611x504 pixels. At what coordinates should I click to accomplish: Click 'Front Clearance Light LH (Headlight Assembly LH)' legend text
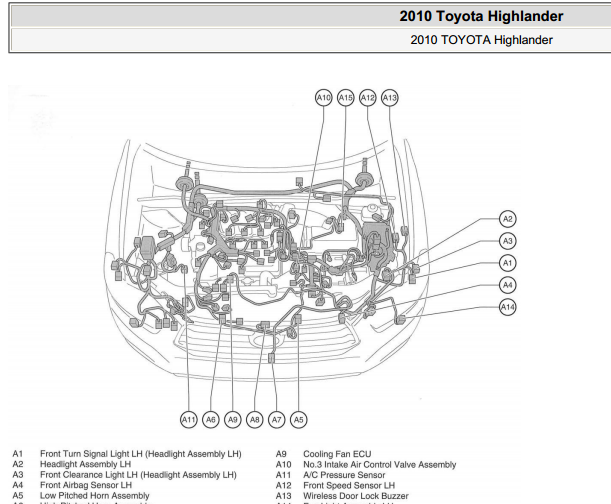coord(138,475)
